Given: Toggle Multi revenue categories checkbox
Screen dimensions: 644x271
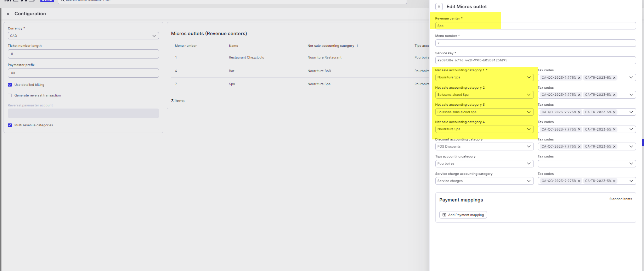Looking at the screenshot, I should click(10, 125).
